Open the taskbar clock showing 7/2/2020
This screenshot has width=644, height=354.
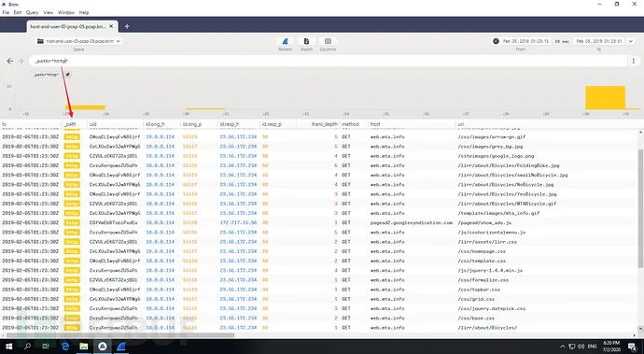[611, 346]
